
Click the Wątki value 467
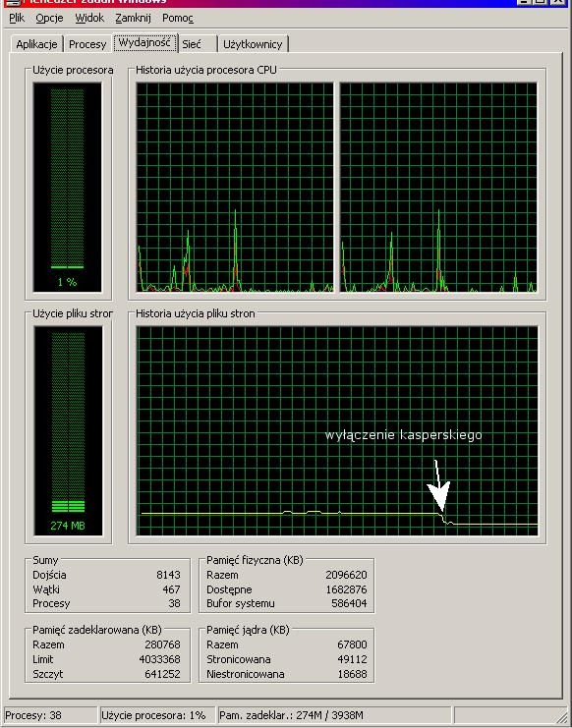pyautogui.click(x=171, y=589)
